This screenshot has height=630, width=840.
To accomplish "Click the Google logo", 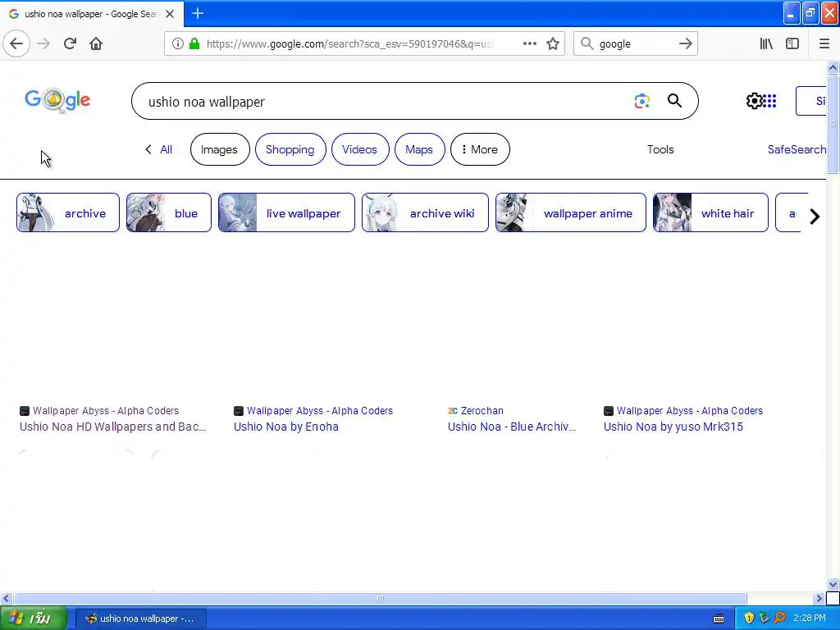I will click(x=58, y=100).
